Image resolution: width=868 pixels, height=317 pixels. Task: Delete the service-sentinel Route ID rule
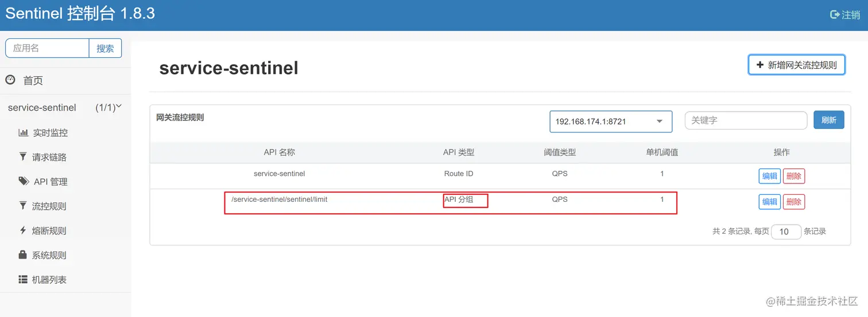pyautogui.click(x=794, y=176)
